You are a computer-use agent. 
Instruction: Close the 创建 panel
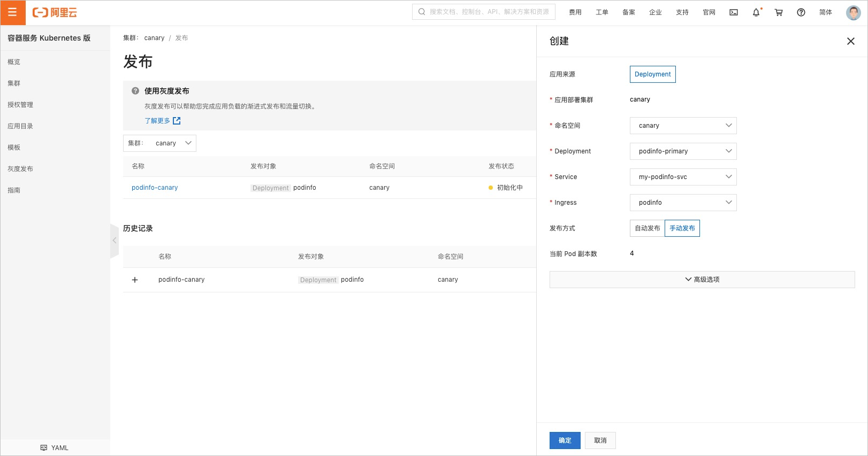pyautogui.click(x=851, y=41)
